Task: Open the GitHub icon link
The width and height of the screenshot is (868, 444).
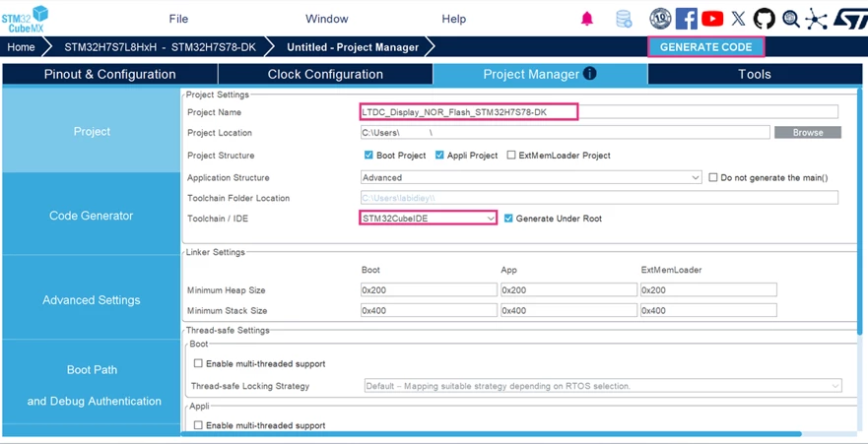Action: [x=765, y=19]
